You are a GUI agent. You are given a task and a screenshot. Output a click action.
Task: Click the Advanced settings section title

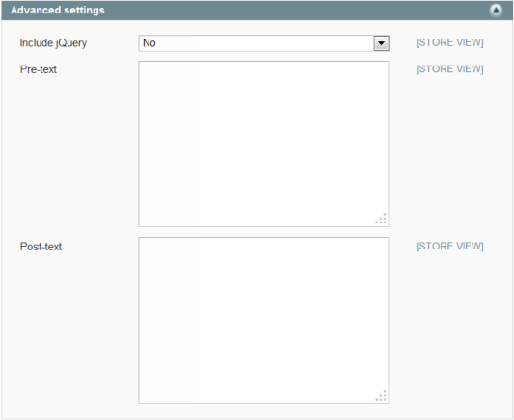[58, 11]
